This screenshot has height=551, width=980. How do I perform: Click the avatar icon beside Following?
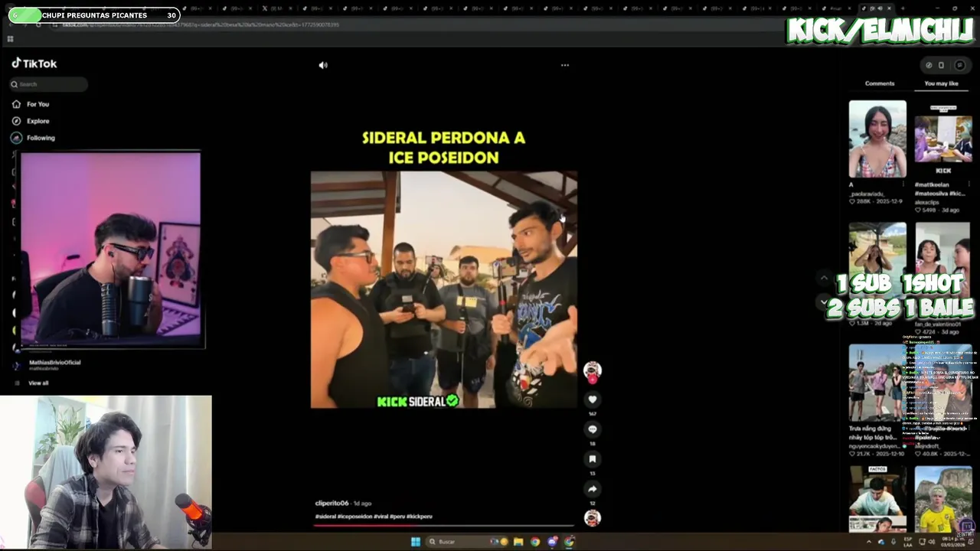(16, 138)
